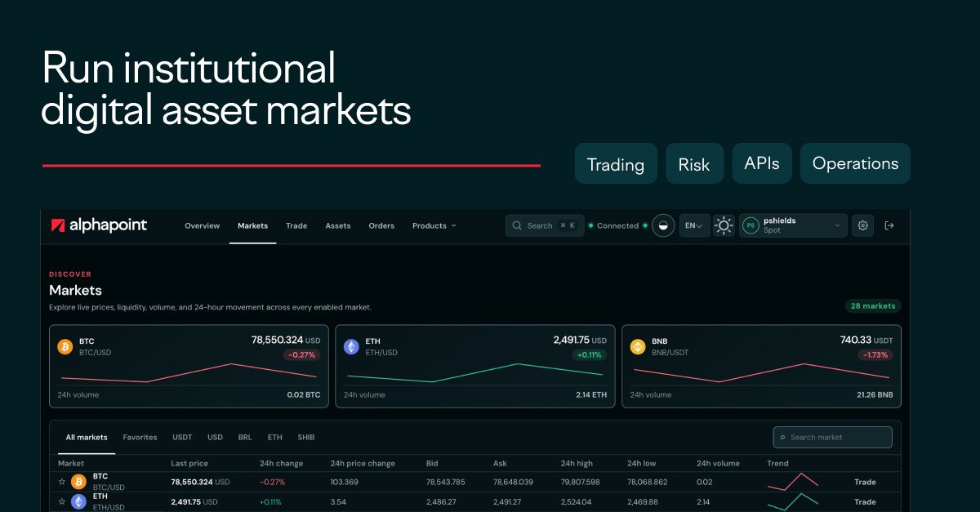Filter markets by the USD tab
Viewport: 980px width, 512px height.
(215, 437)
